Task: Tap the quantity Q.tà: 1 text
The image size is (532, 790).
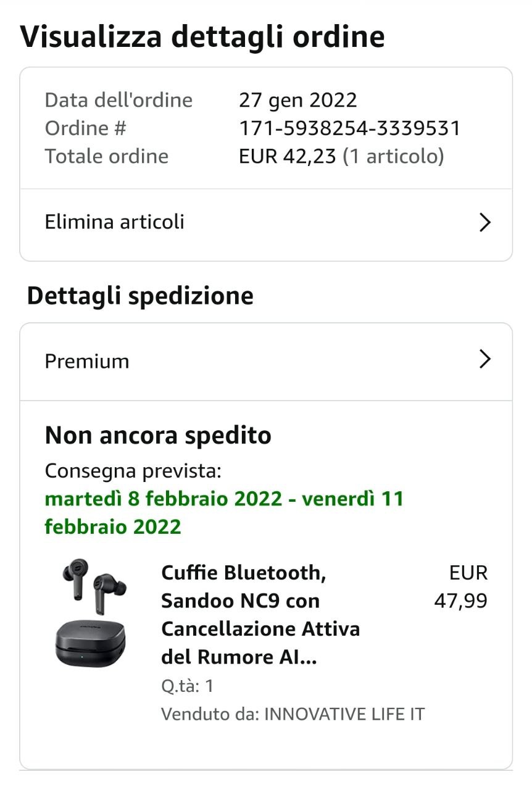Action: [x=188, y=686]
